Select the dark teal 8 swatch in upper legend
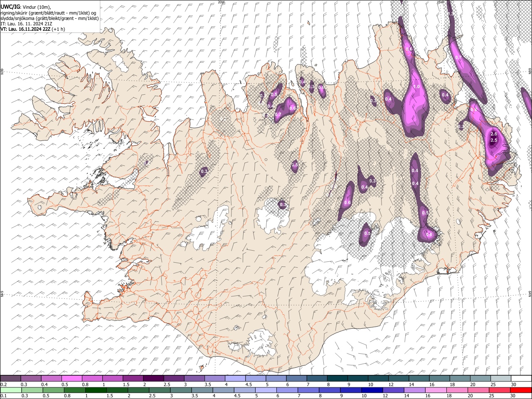 click(337, 378)
